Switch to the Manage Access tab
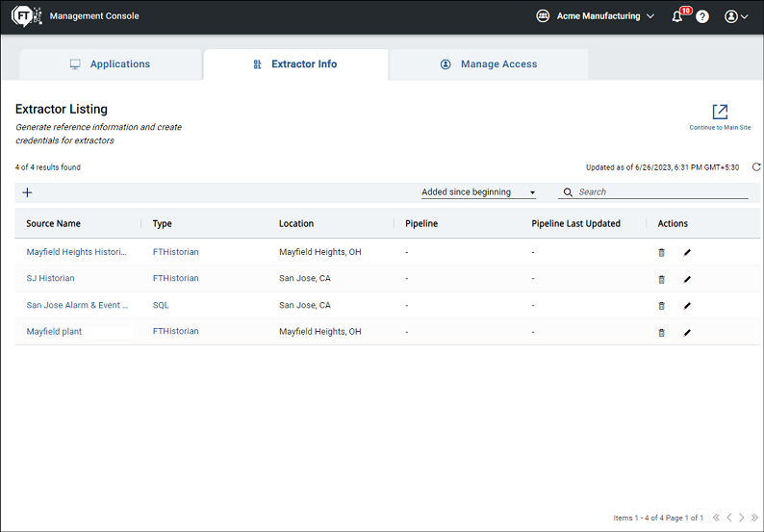 (x=489, y=64)
